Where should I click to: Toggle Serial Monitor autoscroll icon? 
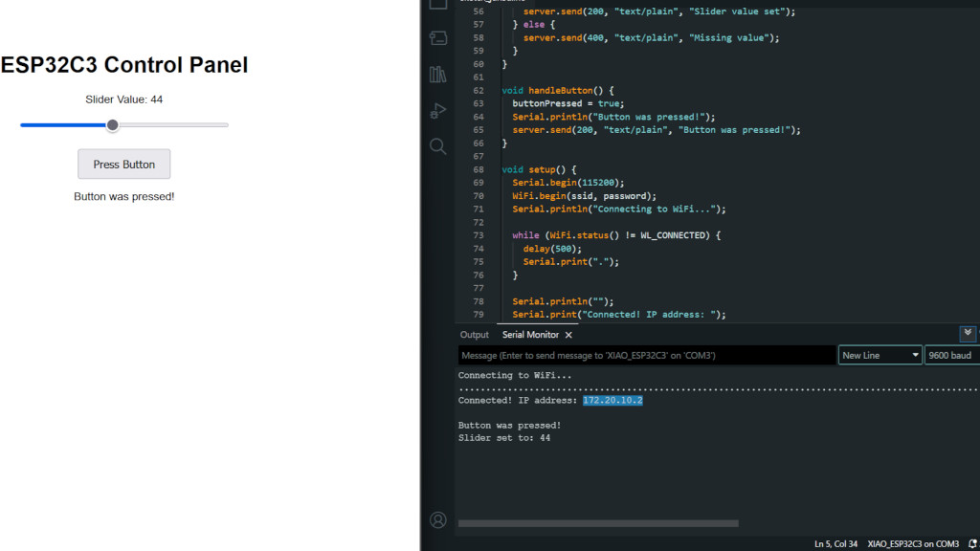[968, 333]
